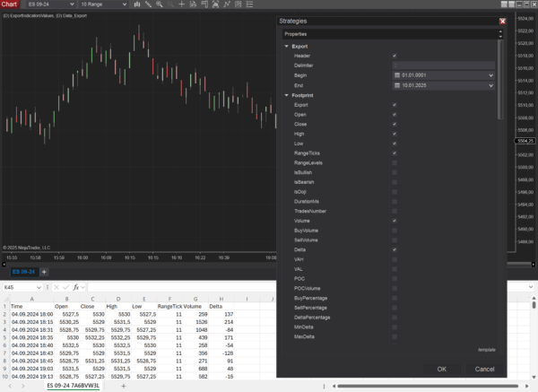Open the indicators icon in chart toolbar

(x=215, y=4)
